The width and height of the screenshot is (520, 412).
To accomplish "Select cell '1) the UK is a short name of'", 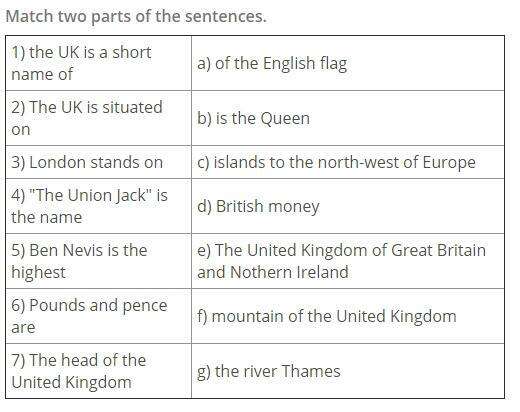I will 99,63.
